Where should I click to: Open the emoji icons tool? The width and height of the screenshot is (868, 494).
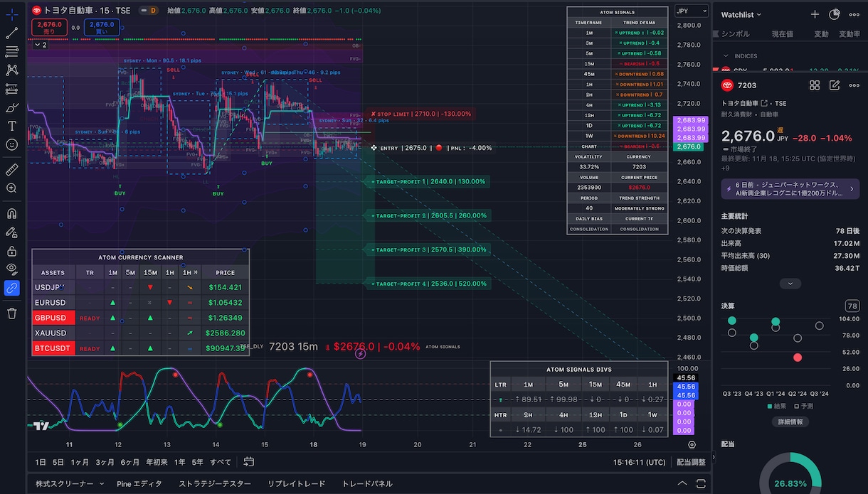click(11, 144)
